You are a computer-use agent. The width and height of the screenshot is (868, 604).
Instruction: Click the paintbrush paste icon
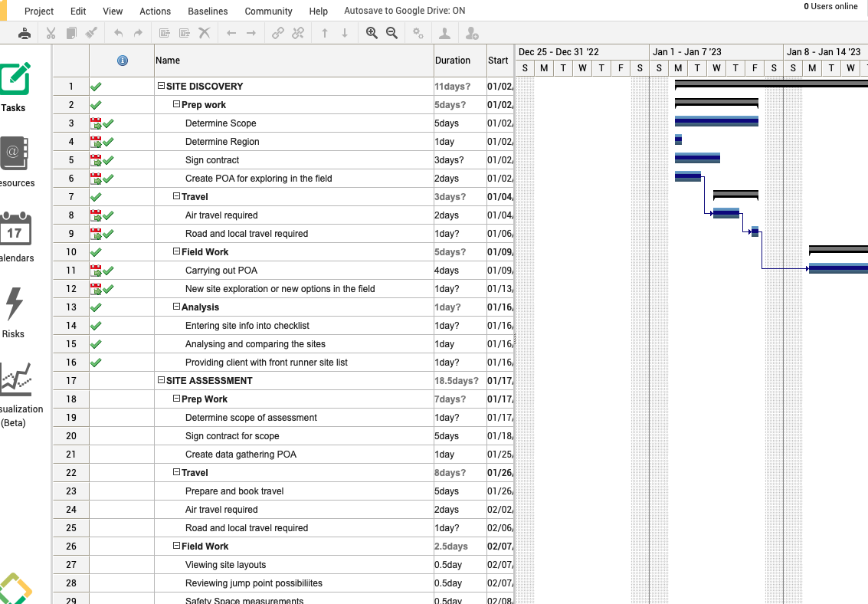click(x=91, y=33)
